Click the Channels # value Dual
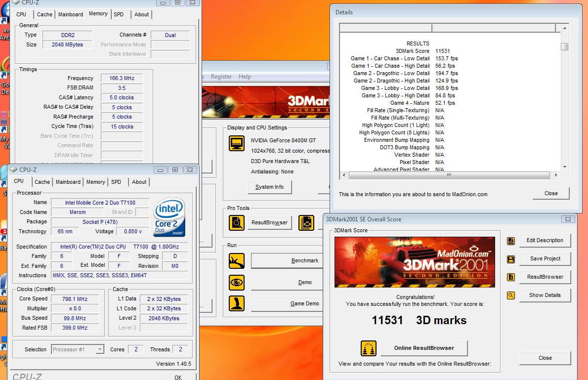 pyautogui.click(x=170, y=35)
